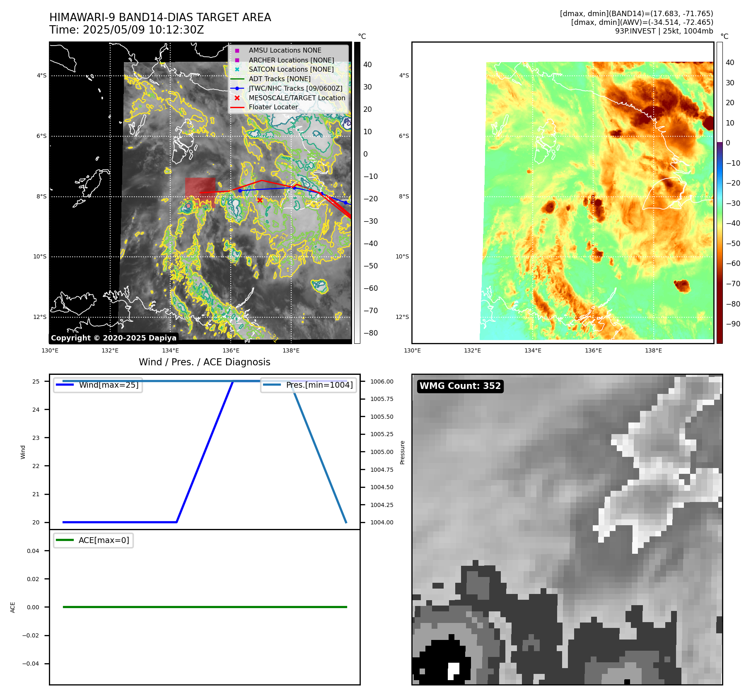Click the 'WMG Count: 352' label
The image size is (751, 700).
pos(460,386)
